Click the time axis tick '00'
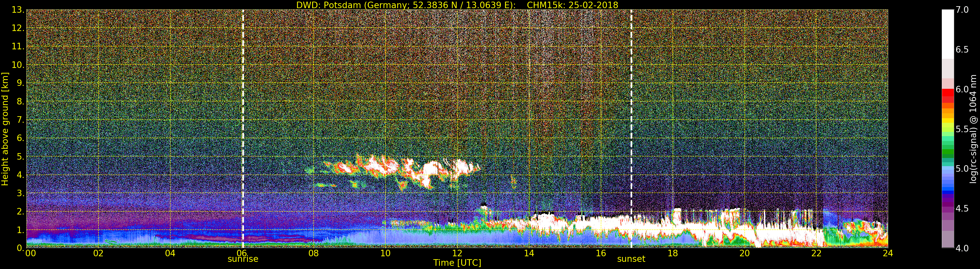980x269 pixels. 30,253
